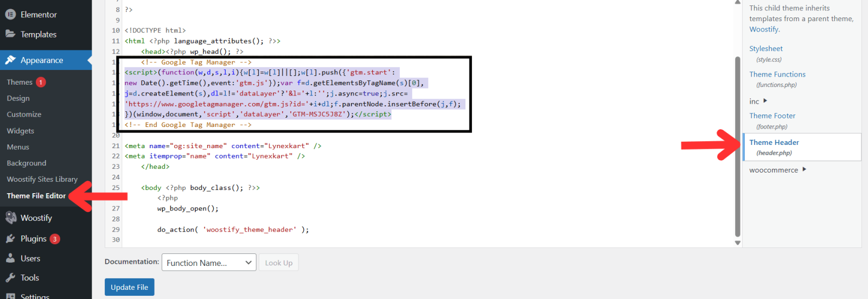Screen dimensions: 868x299
Task: Follow the Woostify parent theme link
Action: tap(764, 29)
